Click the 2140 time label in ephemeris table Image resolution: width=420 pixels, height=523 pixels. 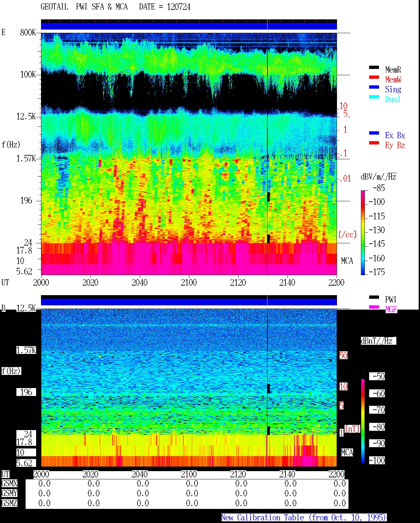point(287,474)
